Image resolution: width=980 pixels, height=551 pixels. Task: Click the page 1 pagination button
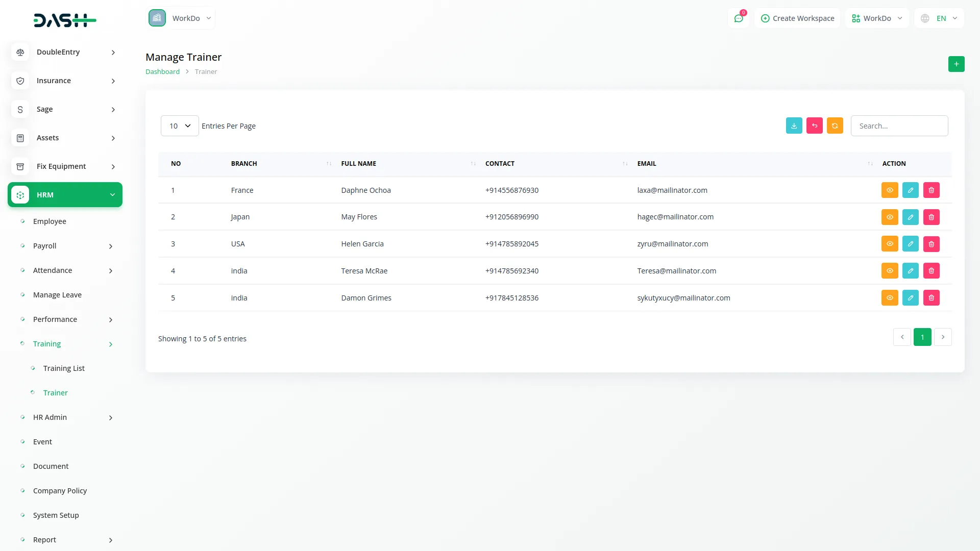point(922,337)
